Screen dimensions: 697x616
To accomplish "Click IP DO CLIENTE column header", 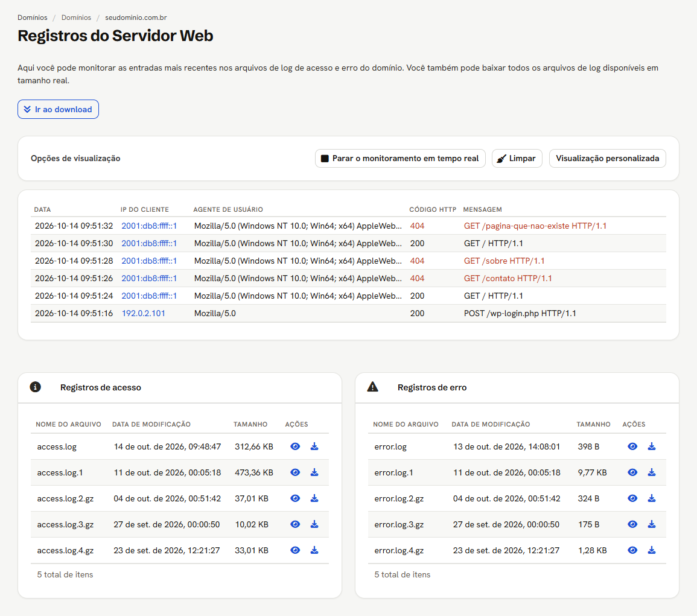I will (144, 209).
